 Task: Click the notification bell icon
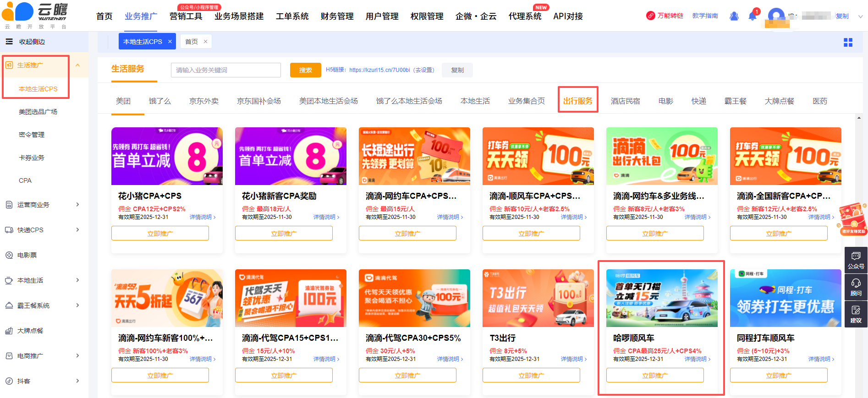(752, 16)
